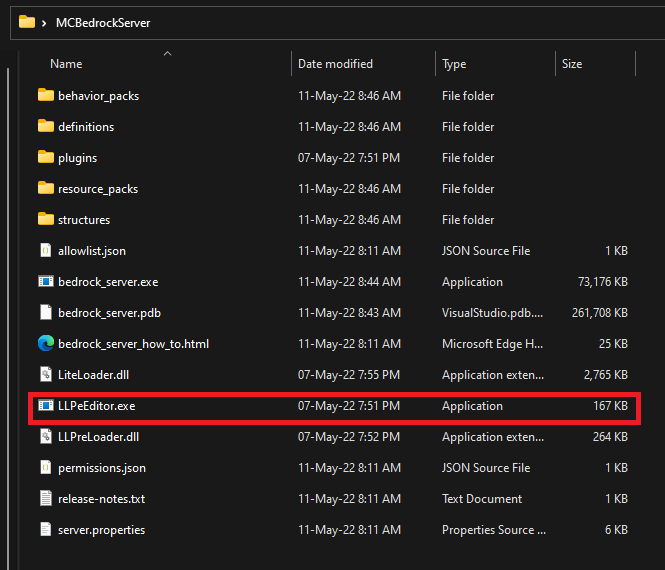Select the structures folder icon
Screen dimensions: 665x570
(x=46, y=219)
